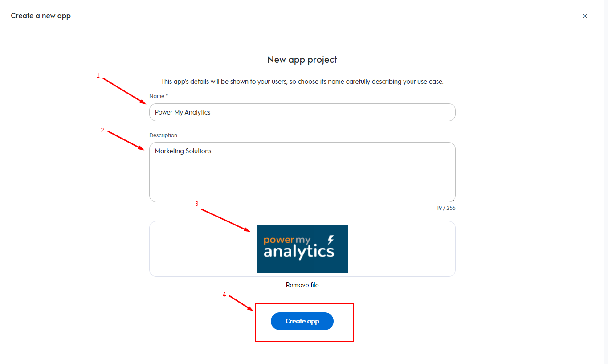The image size is (608, 364).
Task: Click the word analytics in the logo image
Action: tap(298, 251)
